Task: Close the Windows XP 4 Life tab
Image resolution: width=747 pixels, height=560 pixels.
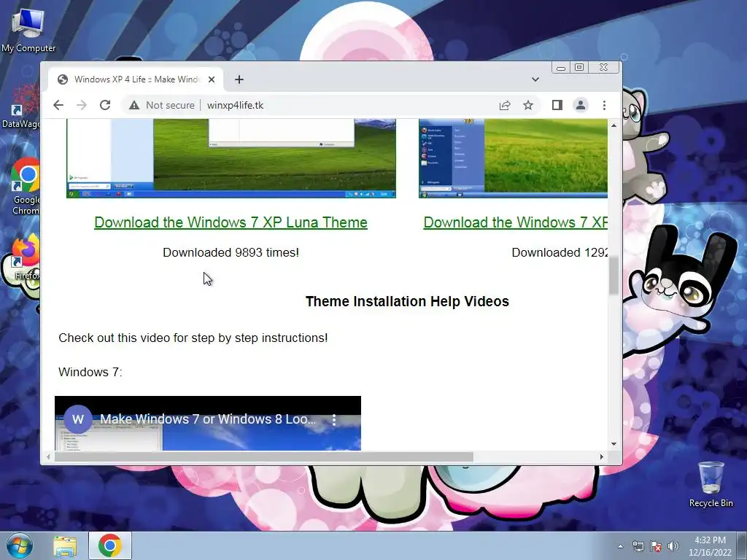Action: click(212, 79)
